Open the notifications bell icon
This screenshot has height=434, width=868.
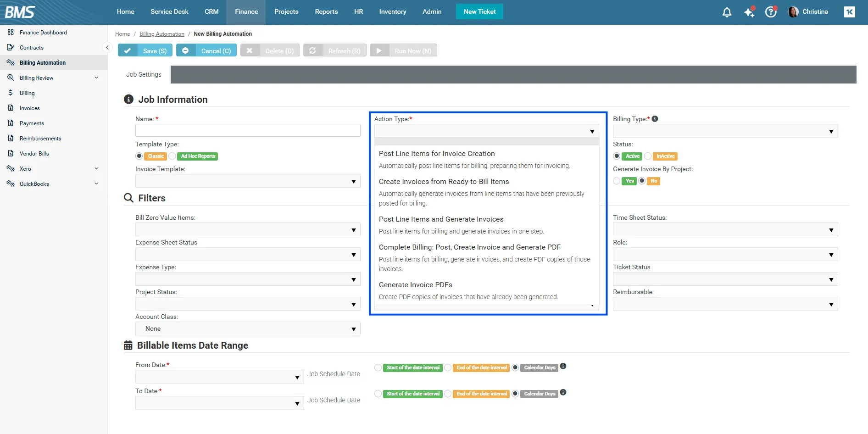click(727, 12)
